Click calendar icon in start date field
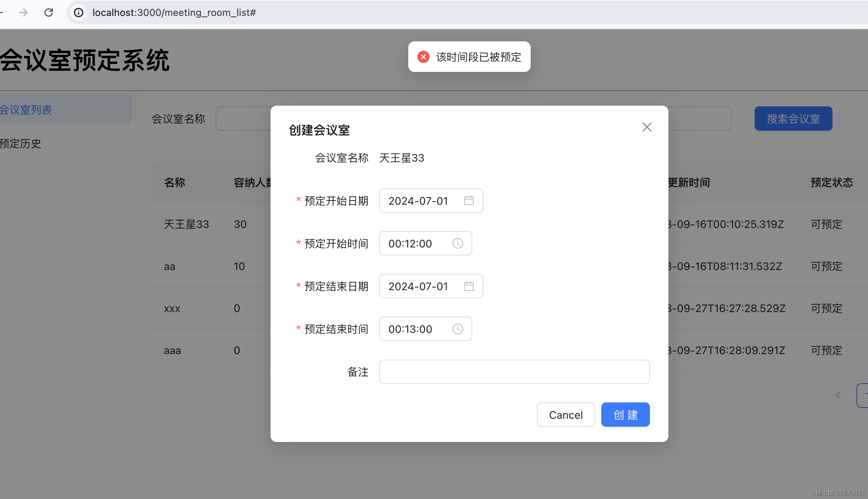Image resolution: width=868 pixels, height=499 pixels. click(468, 201)
